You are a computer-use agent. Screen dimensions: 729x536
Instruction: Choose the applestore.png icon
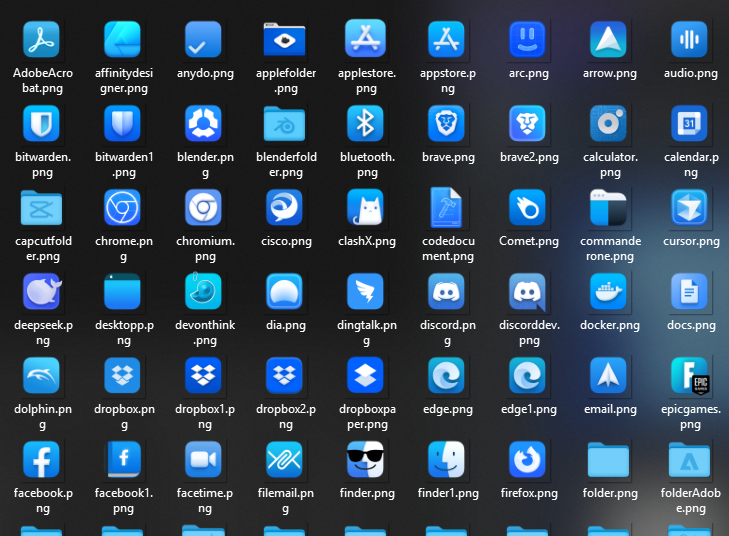[x=365, y=39]
